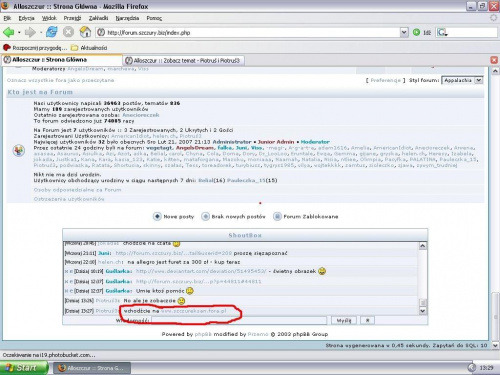
Task: Click the Forward arrow in the toolbar
Action: (x=30, y=32)
